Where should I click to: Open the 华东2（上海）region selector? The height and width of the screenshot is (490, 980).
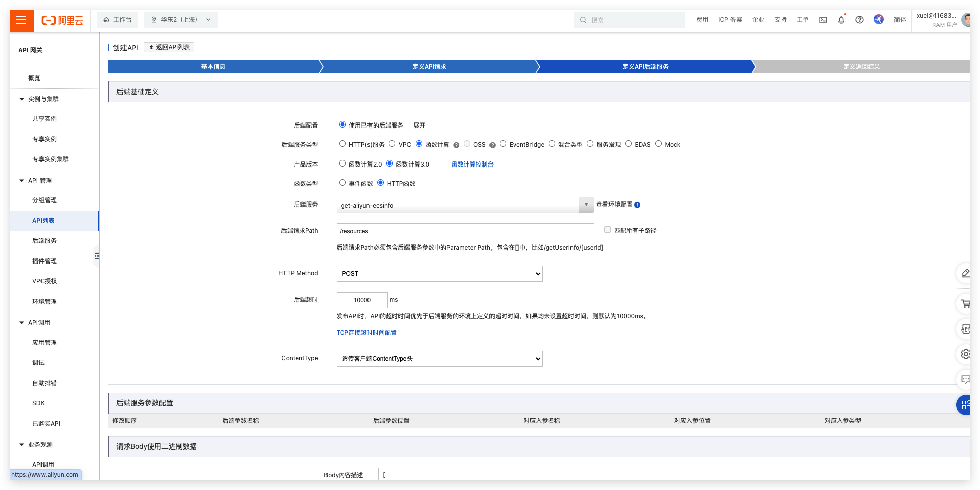pyautogui.click(x=181, y=20)
